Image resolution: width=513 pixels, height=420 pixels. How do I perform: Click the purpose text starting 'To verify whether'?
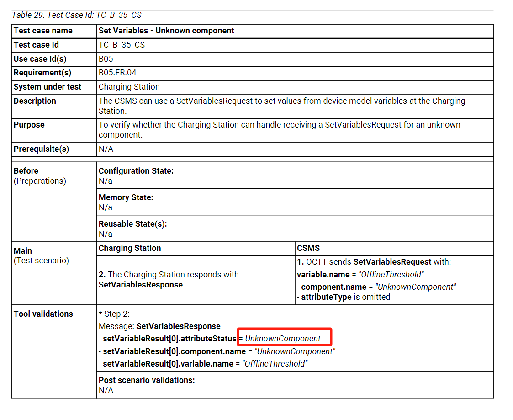click(x=280, y=130)
